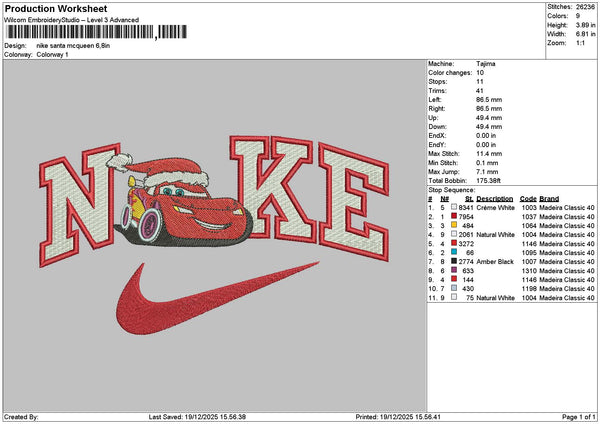This screenshot has width=600, height=424.
Task: Select the yellow swatch in stop row 3
Action: pyautogui.click(x=454, y=225)
